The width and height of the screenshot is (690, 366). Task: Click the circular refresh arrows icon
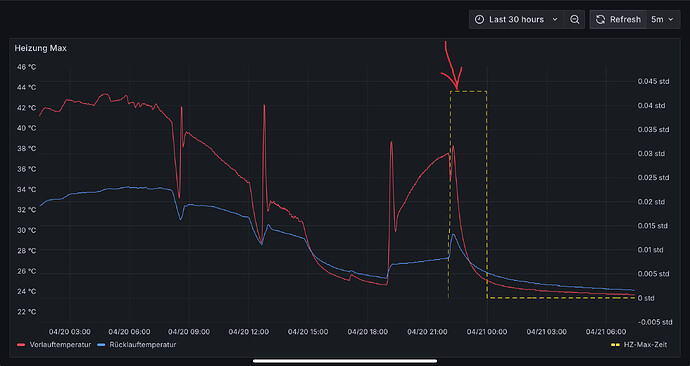click(600, 20)
